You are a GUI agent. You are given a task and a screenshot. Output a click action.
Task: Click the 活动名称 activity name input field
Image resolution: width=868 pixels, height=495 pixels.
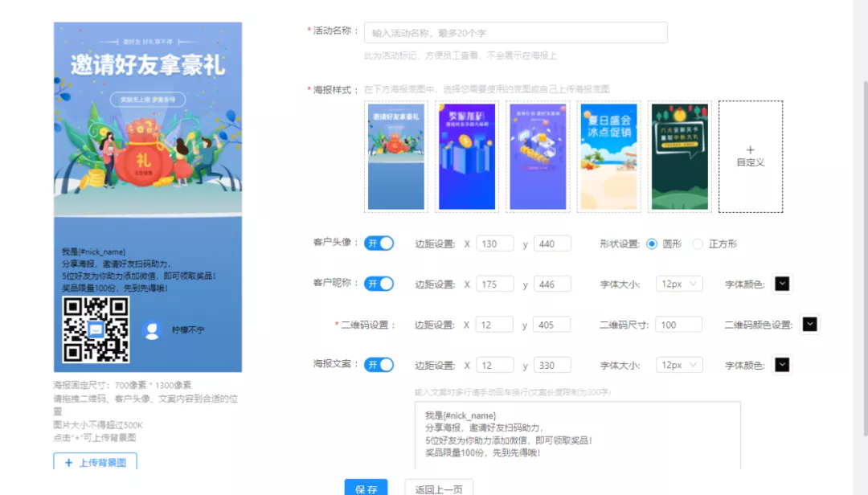pos(514,32)
